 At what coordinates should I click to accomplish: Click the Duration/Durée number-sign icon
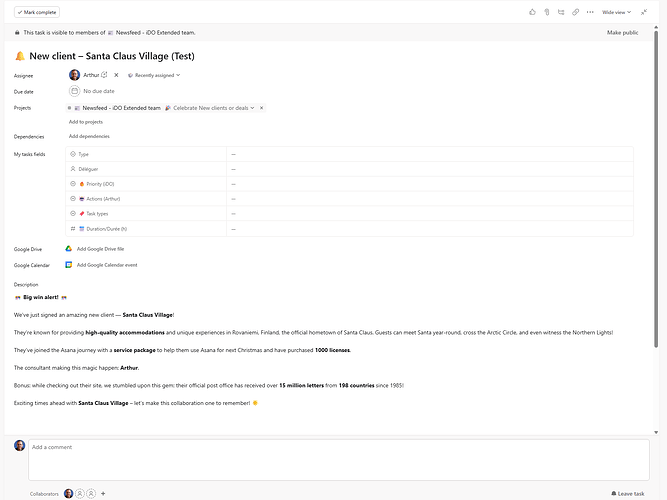tap(73, 229)
